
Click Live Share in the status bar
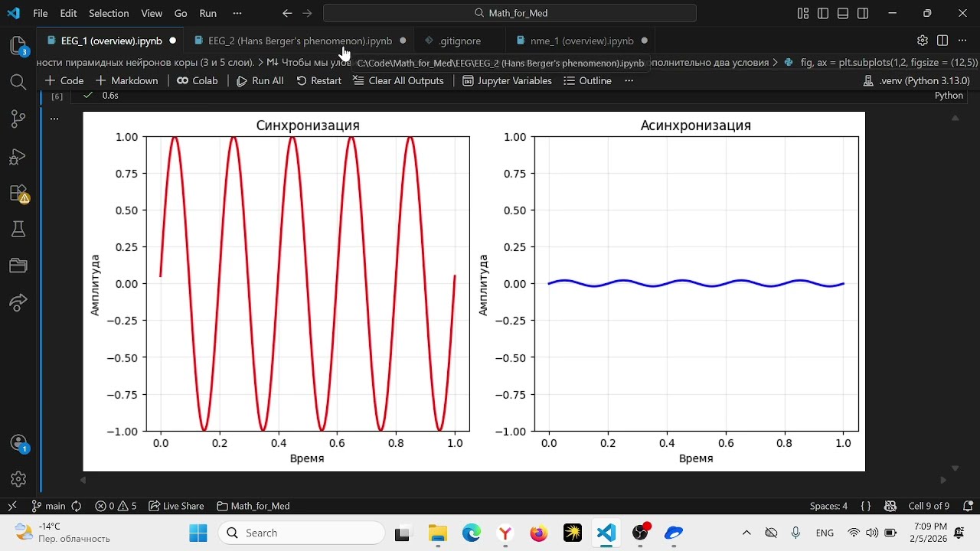tap(176, 506)
